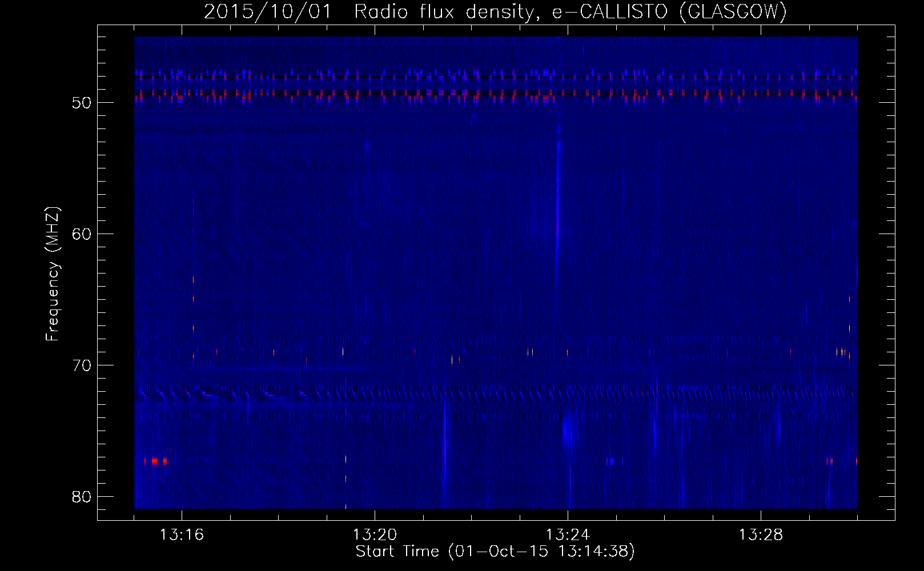Click the date 2015/10/01 in the title
Screen dimensions: 924x571
[268, 12]
